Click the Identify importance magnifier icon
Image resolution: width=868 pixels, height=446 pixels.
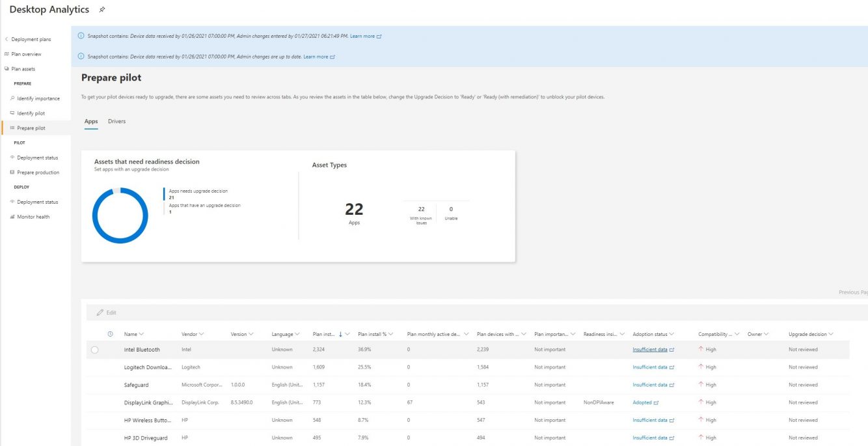point(13,98)
